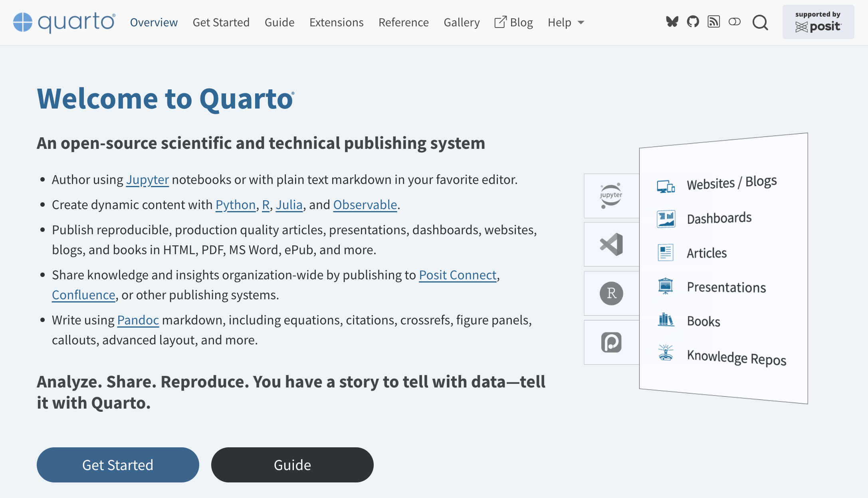
Task: Click the supported by Posit badge
Action: 818,22
